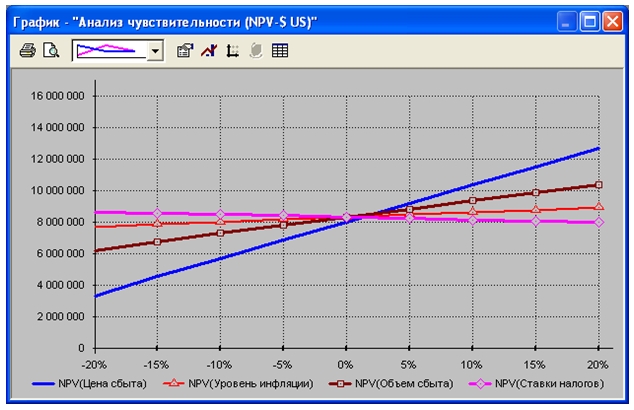Open the chart properties settings icon
Image resolution: width=634 pixels, height=410 pixels.
tap(185, 51)
